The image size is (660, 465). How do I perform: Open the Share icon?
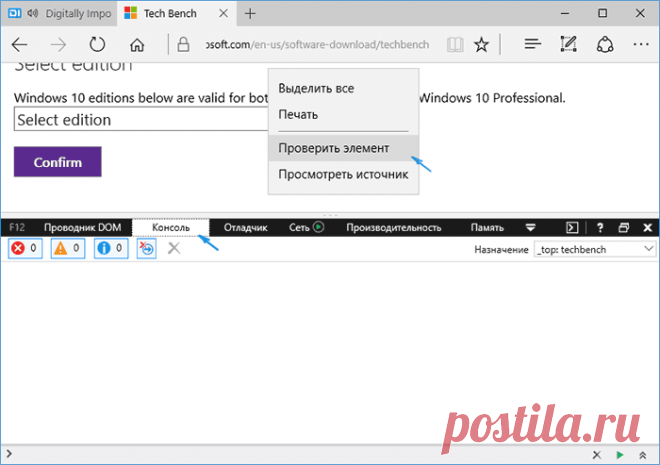605,44
